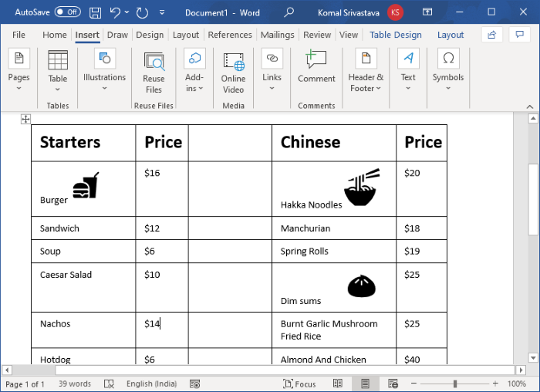Switch to Print Layout view
This screenshot has height=392, width=540.
pos(365,384)
